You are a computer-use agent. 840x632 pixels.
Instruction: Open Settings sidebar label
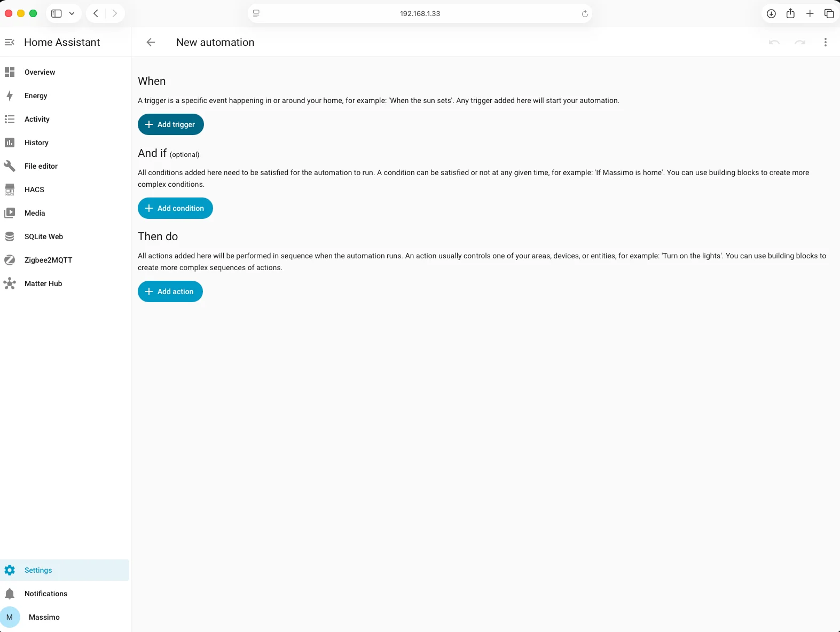coord(38,570)
